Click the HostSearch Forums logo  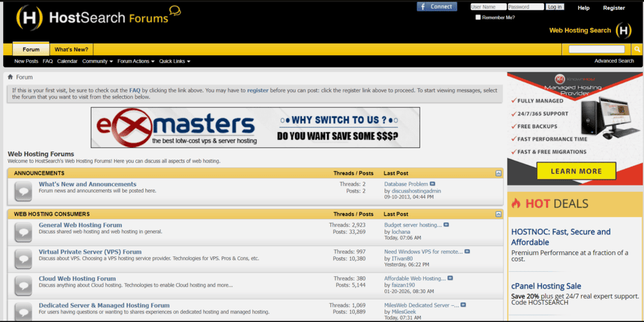tap(98, 17)
